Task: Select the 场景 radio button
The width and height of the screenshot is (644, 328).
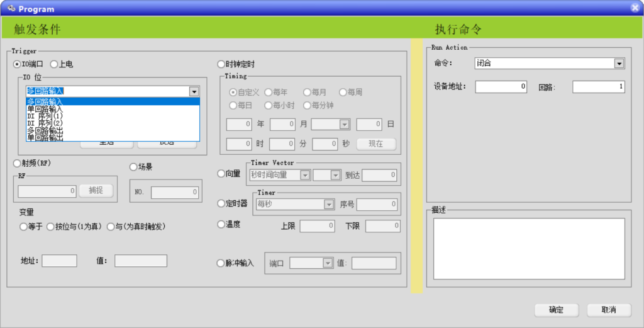Action: pyautogui.click(x=133, y=167)
